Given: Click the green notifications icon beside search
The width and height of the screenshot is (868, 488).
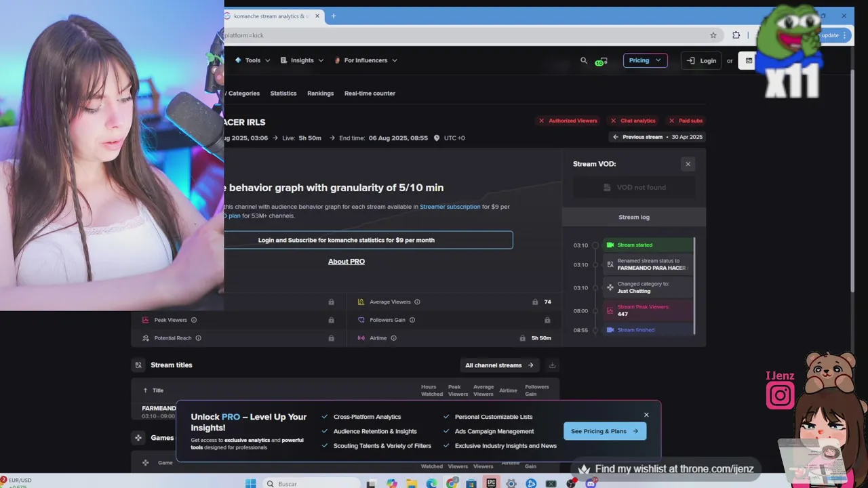Looking at the screenshot, I should 601,61.
